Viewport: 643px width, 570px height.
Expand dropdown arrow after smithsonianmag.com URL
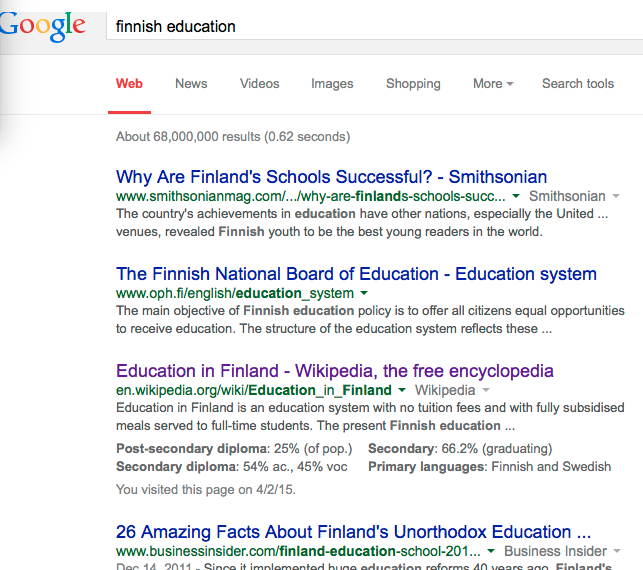click(516, 196)
